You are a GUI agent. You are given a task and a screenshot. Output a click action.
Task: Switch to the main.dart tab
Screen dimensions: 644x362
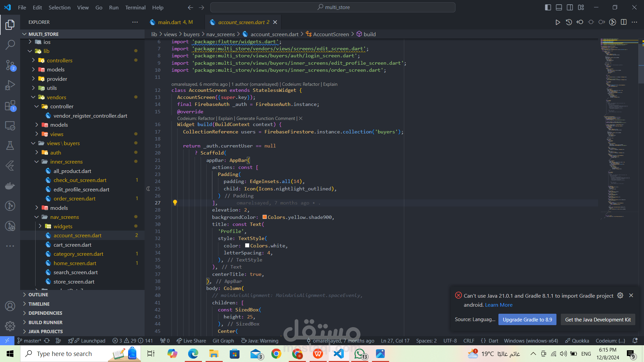click(x=171, y=22)
